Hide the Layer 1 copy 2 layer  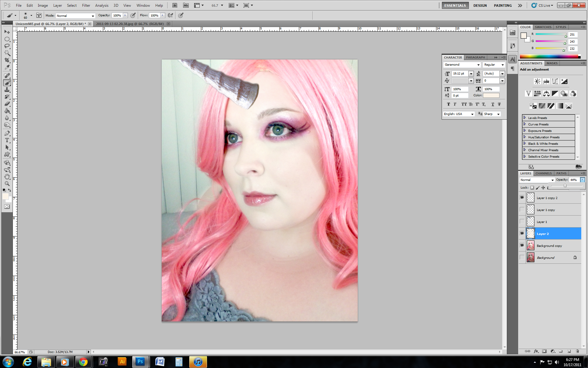pos(522,198)
